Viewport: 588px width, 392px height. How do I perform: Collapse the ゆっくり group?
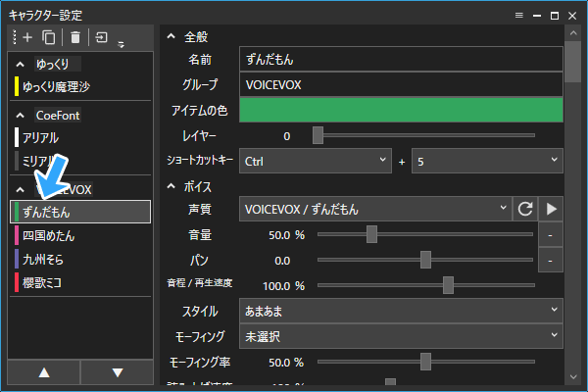(21, 65)
